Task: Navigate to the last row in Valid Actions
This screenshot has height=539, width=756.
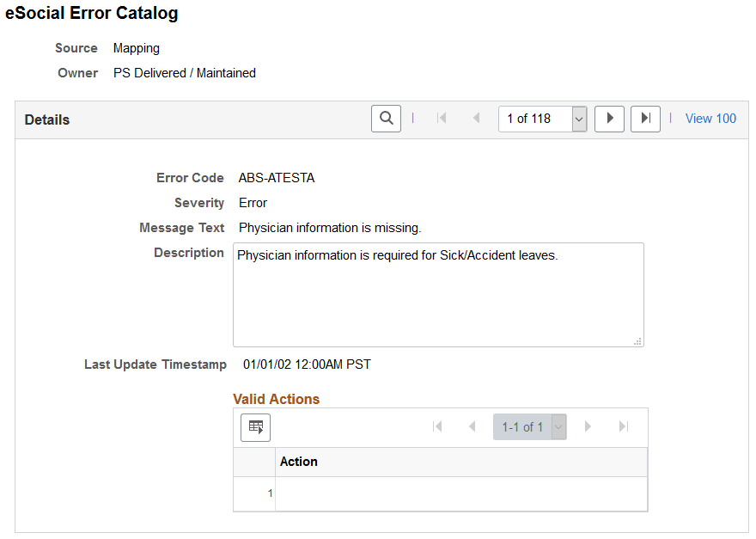Action: click(x=625, y=426)
